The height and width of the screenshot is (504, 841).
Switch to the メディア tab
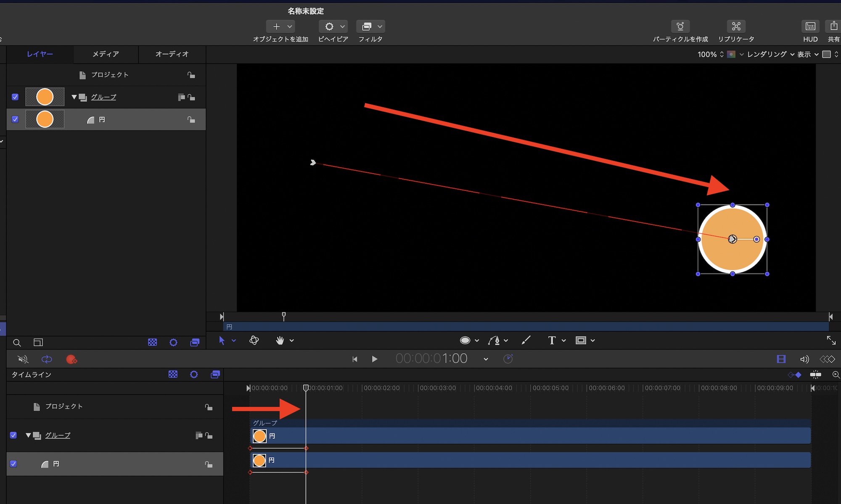point(106,54)
